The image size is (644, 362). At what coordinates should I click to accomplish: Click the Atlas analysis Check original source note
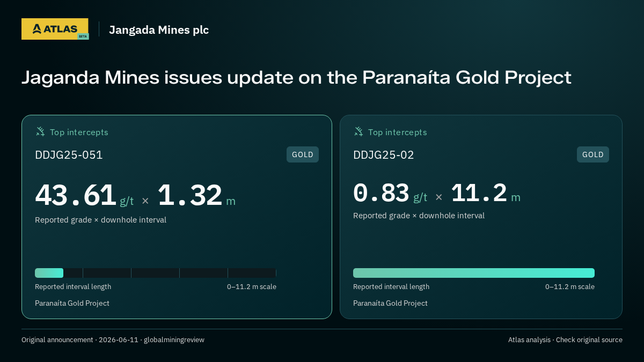click(x=565, y=340)
